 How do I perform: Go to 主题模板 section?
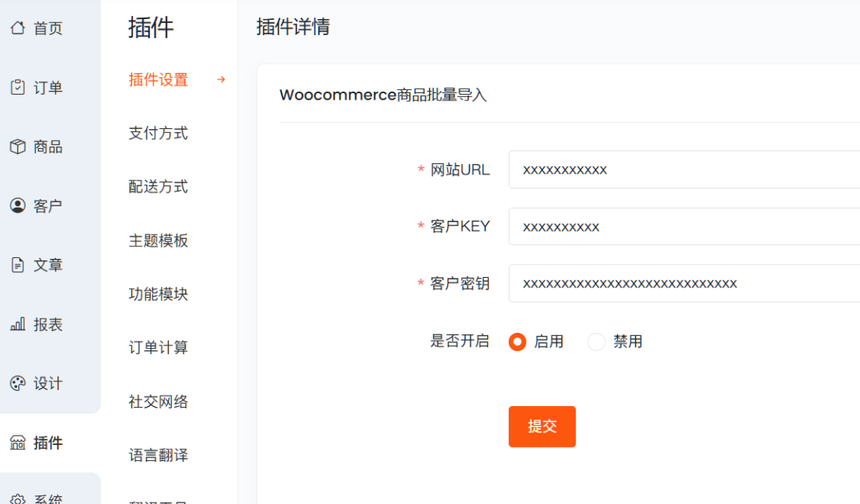pos(158,240)
